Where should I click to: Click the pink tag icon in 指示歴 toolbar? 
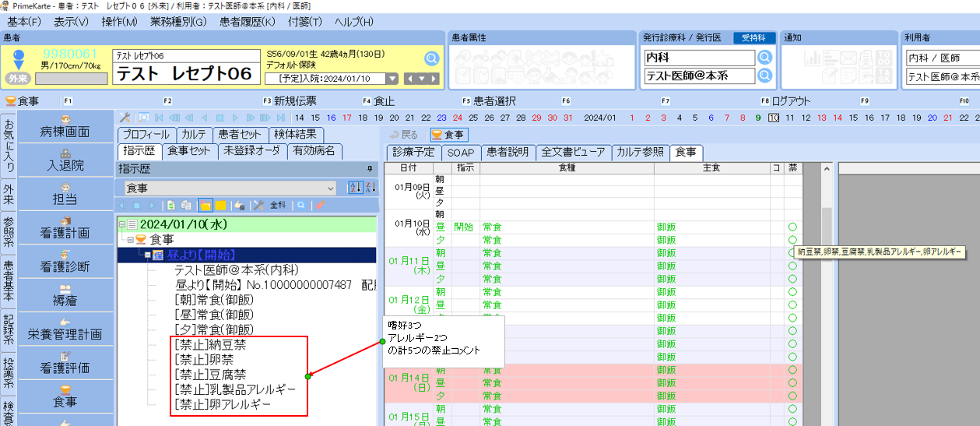click(320, 206)
